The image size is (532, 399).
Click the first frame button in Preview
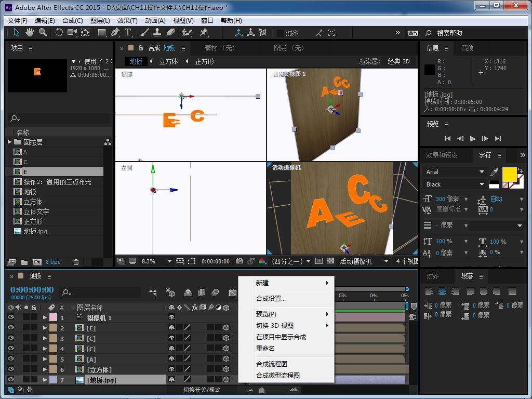coord(447,138)
